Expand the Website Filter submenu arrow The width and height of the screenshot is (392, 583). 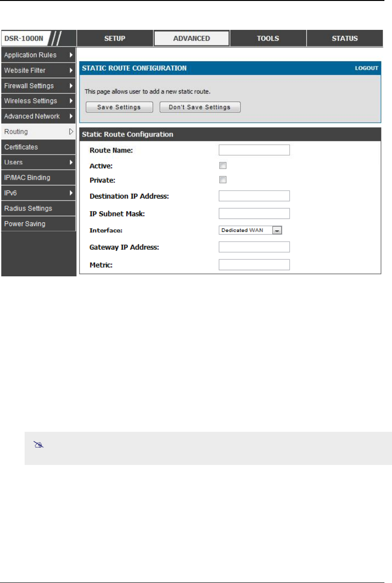[71, 71]
